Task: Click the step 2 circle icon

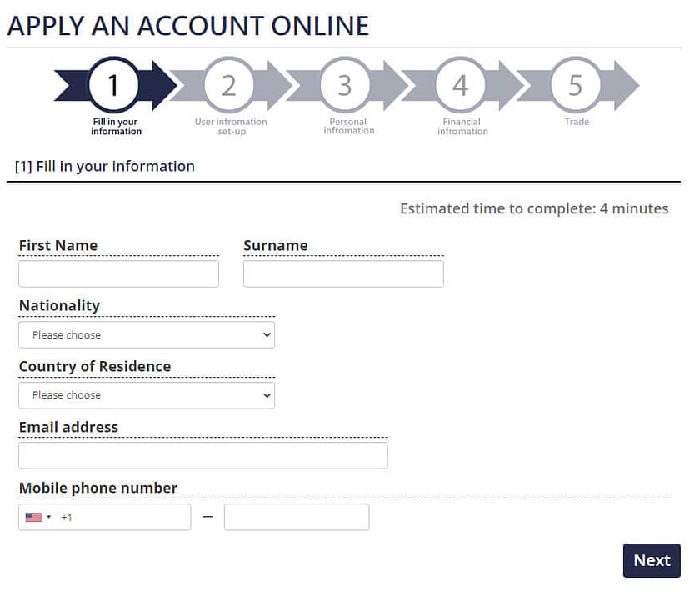Action: [x=229, y=85]
